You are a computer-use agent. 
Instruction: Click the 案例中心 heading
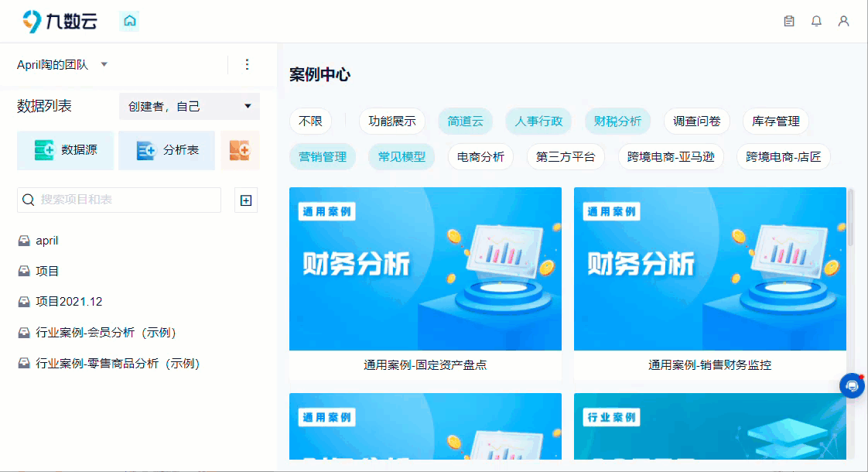coord(320,75)
